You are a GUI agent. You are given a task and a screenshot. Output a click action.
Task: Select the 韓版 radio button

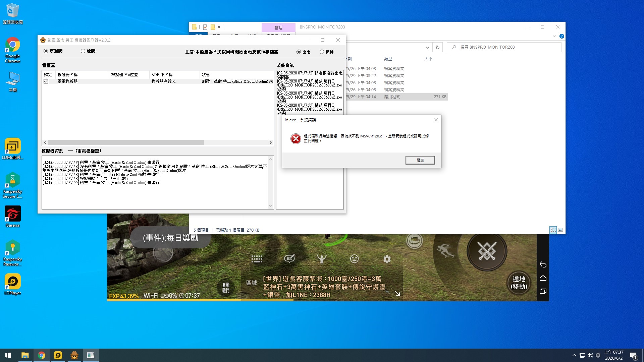click(83, 51)
